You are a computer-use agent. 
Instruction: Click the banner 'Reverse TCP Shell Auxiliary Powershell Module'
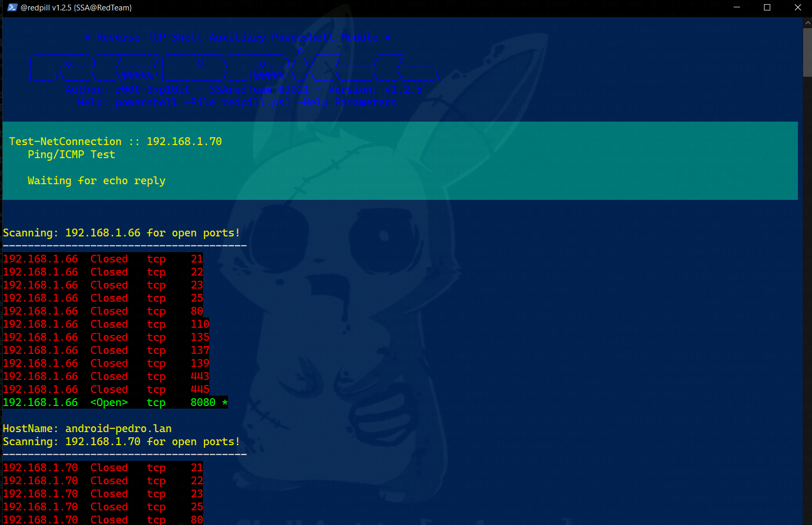pyautogui.click(x=237, y=37)
